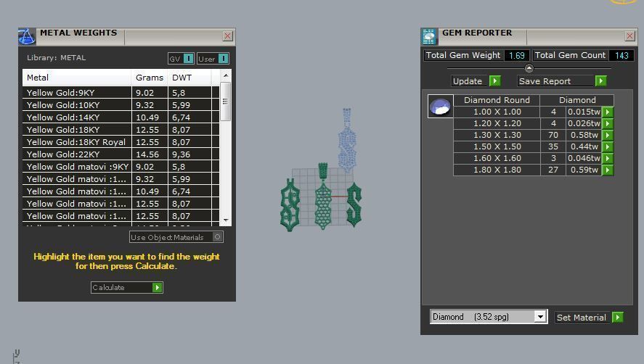Viewport: 644px width, 364px height.
Task: Select right green S pendant model
Action: pyautogui.click(x=354, y=204)
